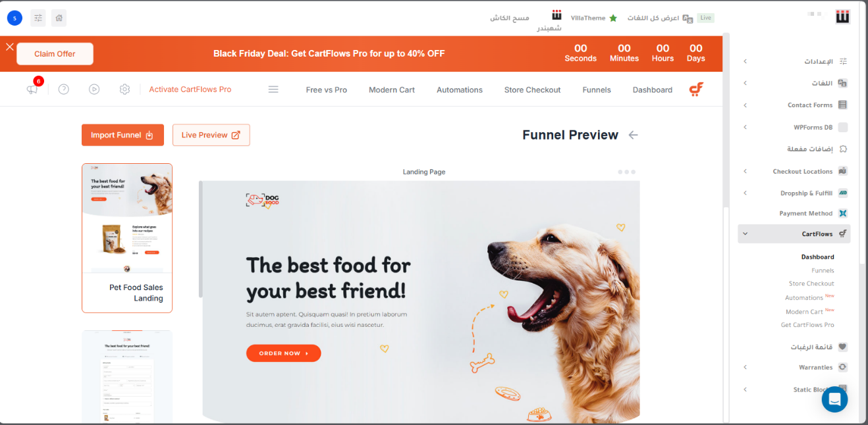Open CartFlows settings gear icon
868x425 pixels.
pos(124,89)
